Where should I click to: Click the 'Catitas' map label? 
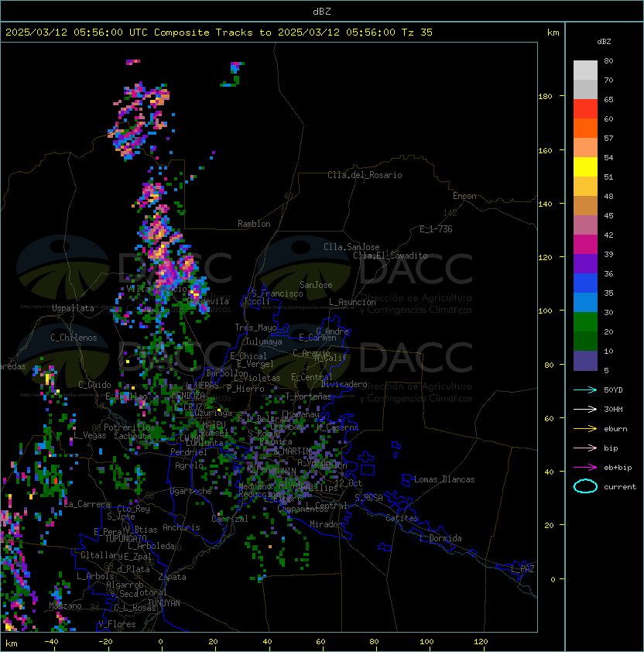pos(402,518)
